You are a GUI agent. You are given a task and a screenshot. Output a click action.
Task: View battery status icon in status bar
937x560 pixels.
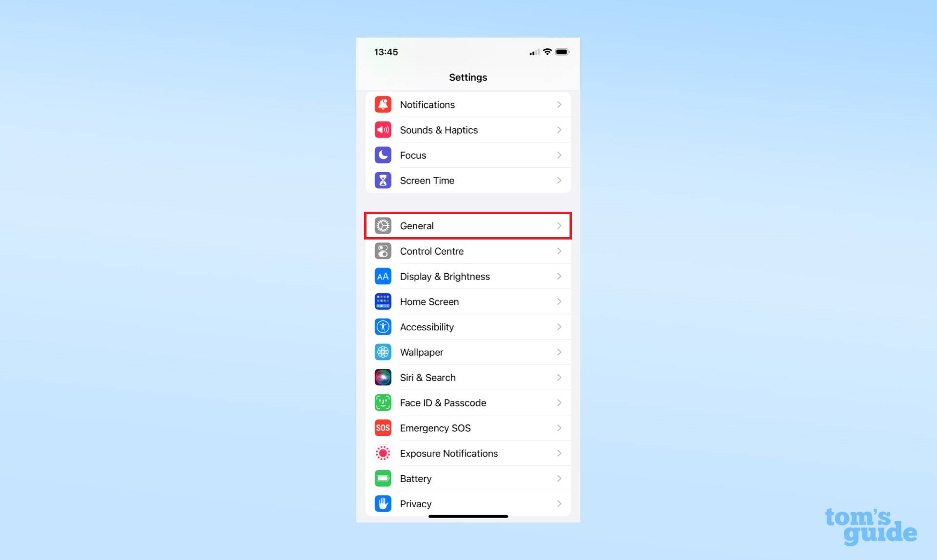tap(563, 52)
